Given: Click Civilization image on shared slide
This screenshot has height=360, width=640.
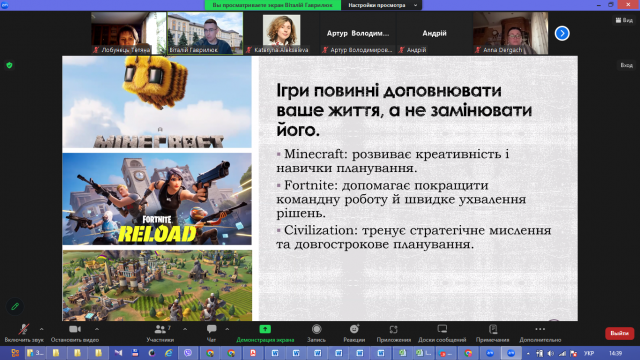Looking at the screenshot, I should click(x=157, y=285).
